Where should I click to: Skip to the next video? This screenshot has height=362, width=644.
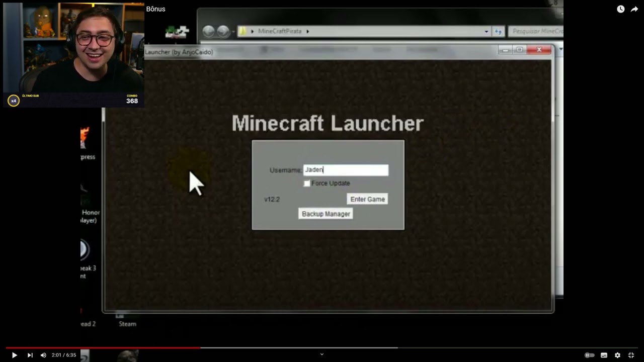(30, 355)
